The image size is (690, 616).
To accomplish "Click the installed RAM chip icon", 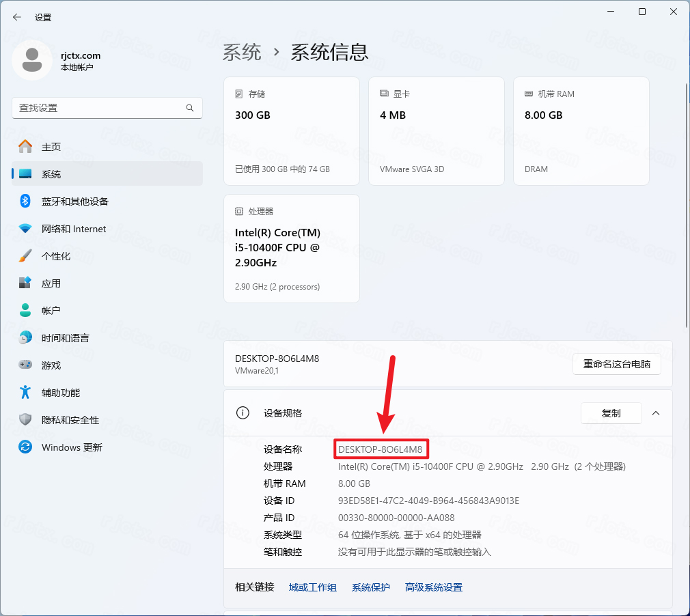I will point(529,94).
